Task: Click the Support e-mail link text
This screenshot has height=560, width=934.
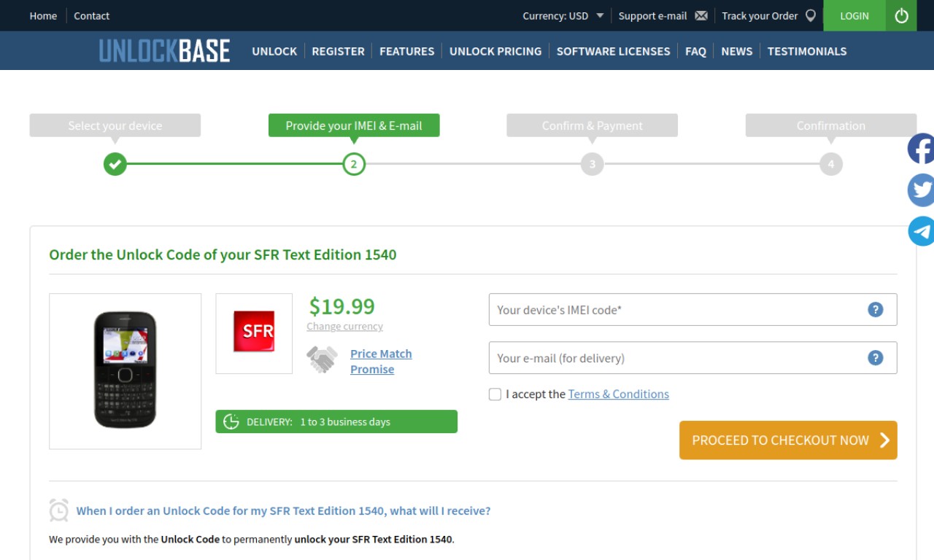Action: pyautogui.click(x=652, y=15)
